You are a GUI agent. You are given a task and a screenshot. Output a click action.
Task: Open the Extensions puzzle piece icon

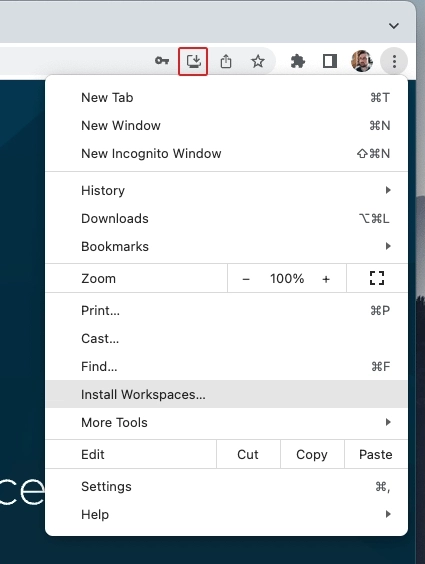298,61
